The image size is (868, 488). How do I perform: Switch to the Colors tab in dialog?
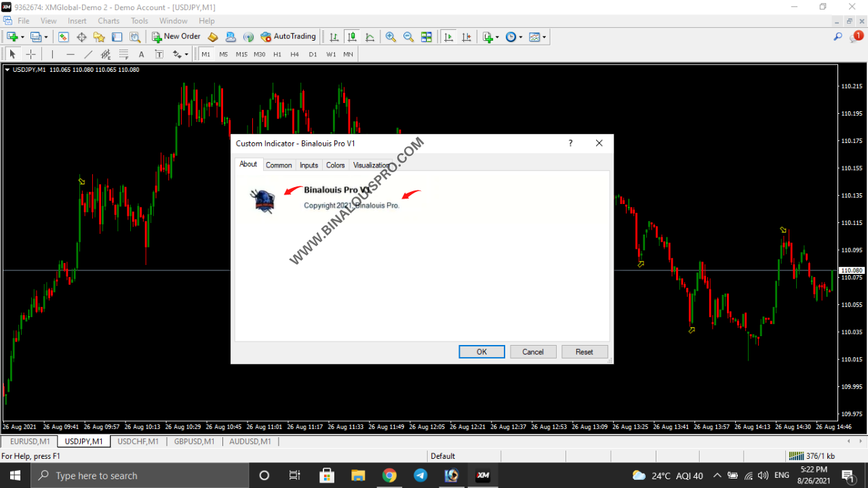(x=336, y=165)
